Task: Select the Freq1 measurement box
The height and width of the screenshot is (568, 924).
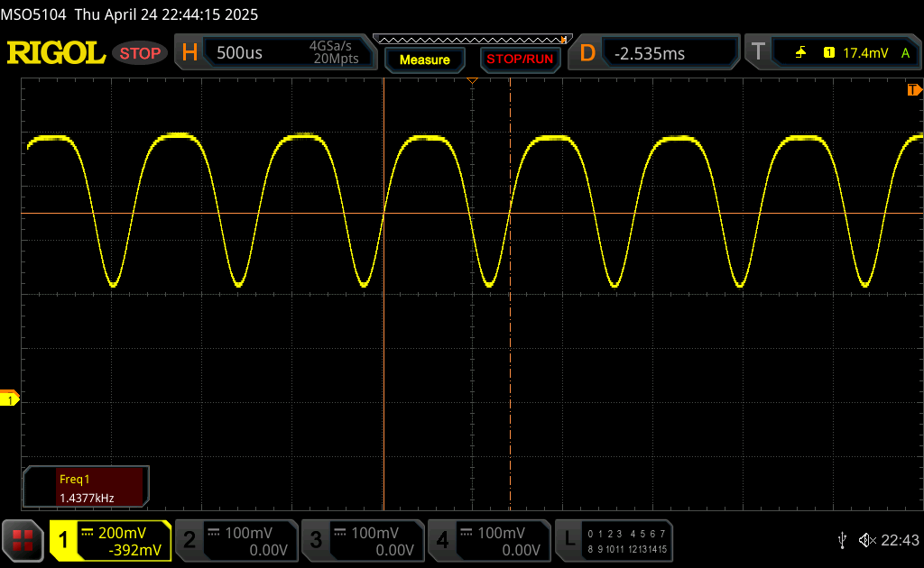Action: click(86, 488)
